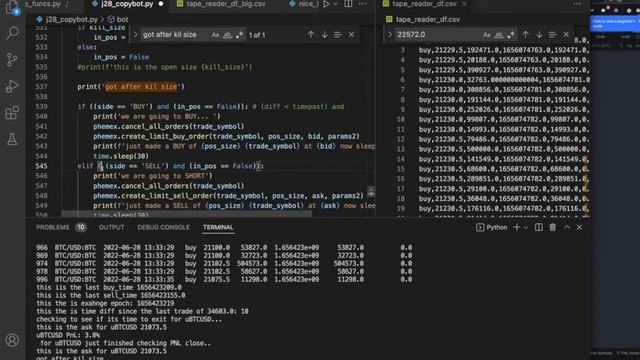Click the highlighted 'got after kil size' string

141,87
